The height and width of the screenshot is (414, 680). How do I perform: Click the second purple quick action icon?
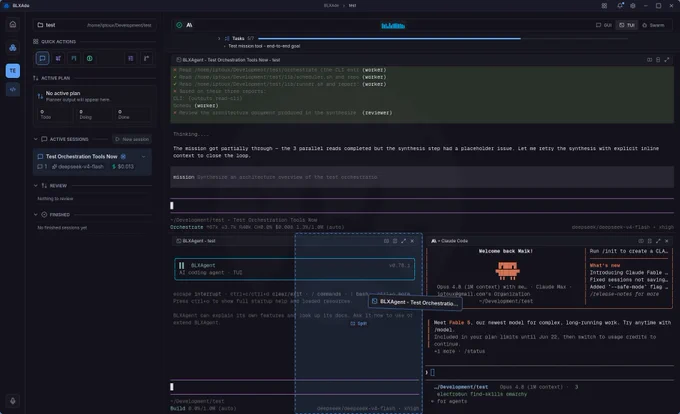58,58
